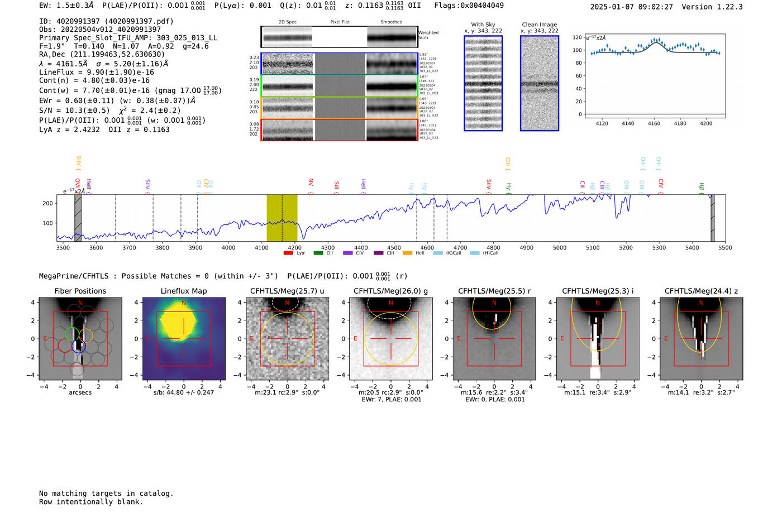Click the 'Row intentionally blank.' text
The height and width of the screenshot is (532, 782).
(x=91, y=502)
